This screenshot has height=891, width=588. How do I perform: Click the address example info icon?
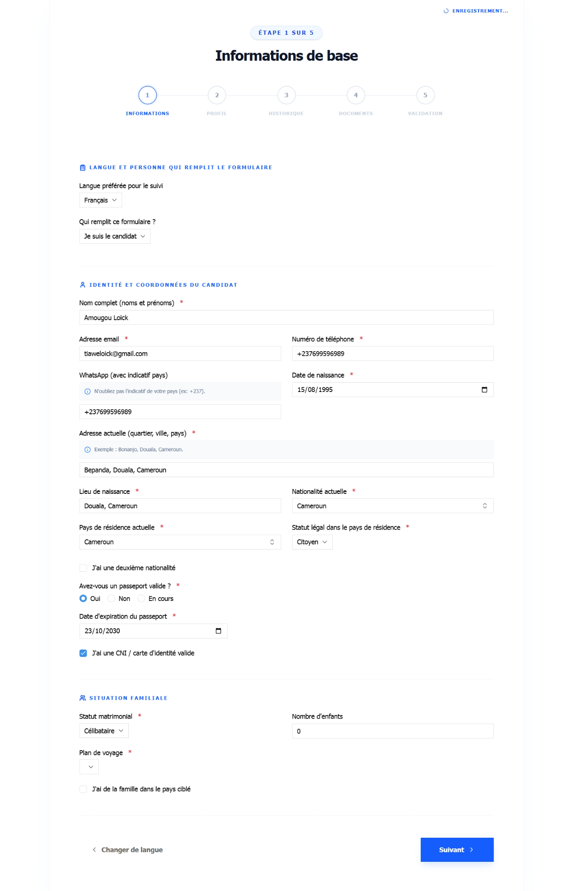click(x=88, y=450)
